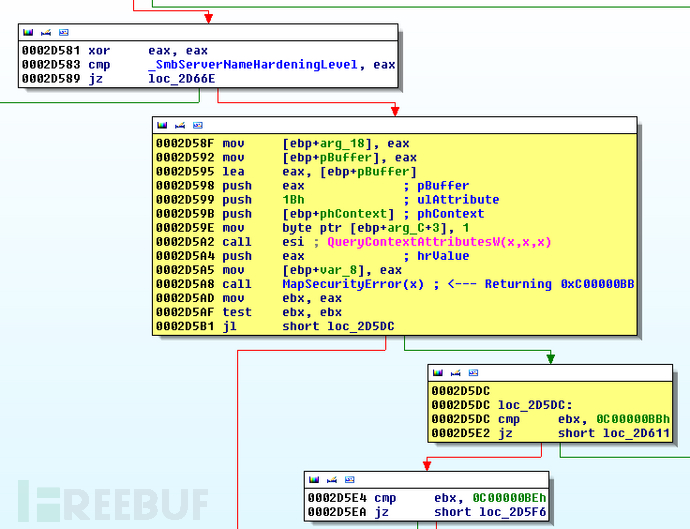Click color icon in block 0002D58F header
The width and height of the screenshot is (690, 529).
pyautogui.click(x=162, y=125)
